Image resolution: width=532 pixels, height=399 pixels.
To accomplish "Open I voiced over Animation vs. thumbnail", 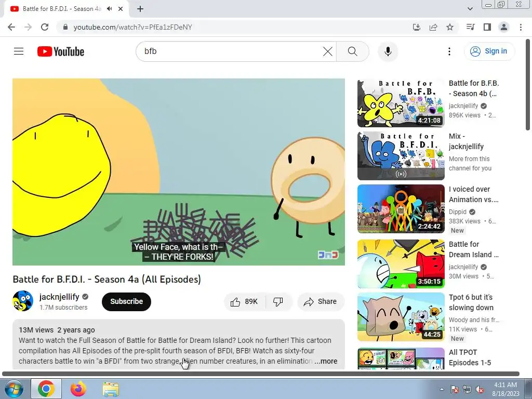I will click(x=401, y=209).
